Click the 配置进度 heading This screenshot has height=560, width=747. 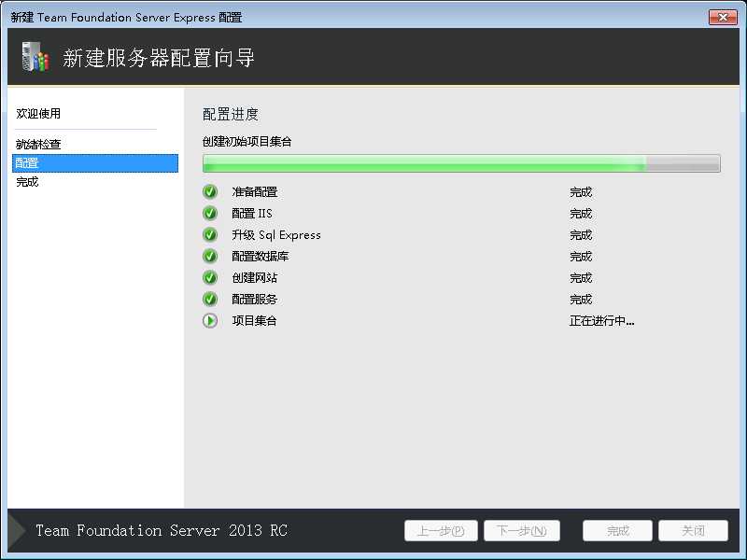pos(231,114)
